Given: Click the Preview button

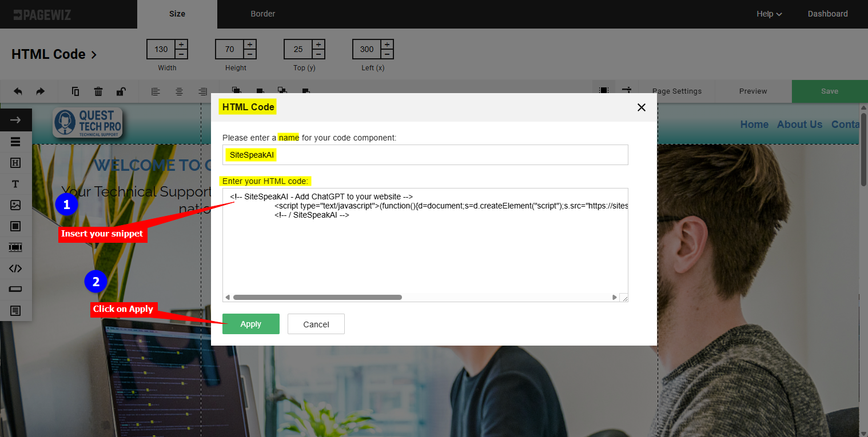Looking at the screenshot, I should tap(753, 91).
